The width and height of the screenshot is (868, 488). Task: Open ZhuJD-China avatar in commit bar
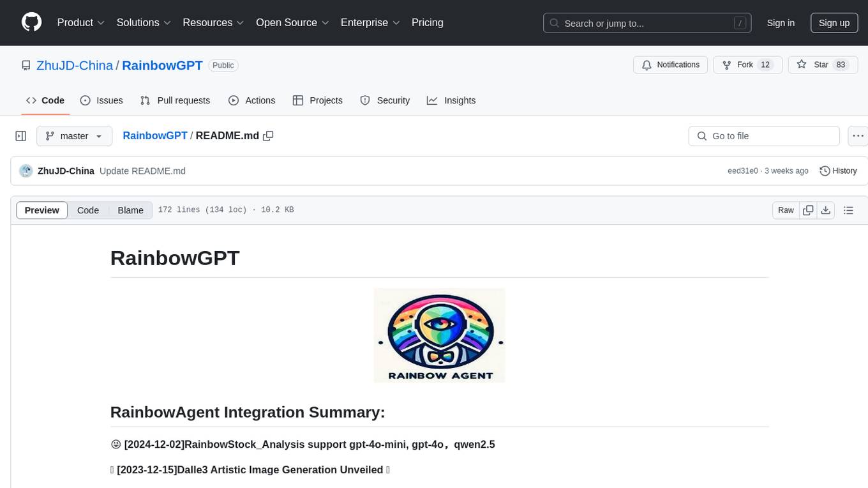pyautogui.click(x=26, y=171)
